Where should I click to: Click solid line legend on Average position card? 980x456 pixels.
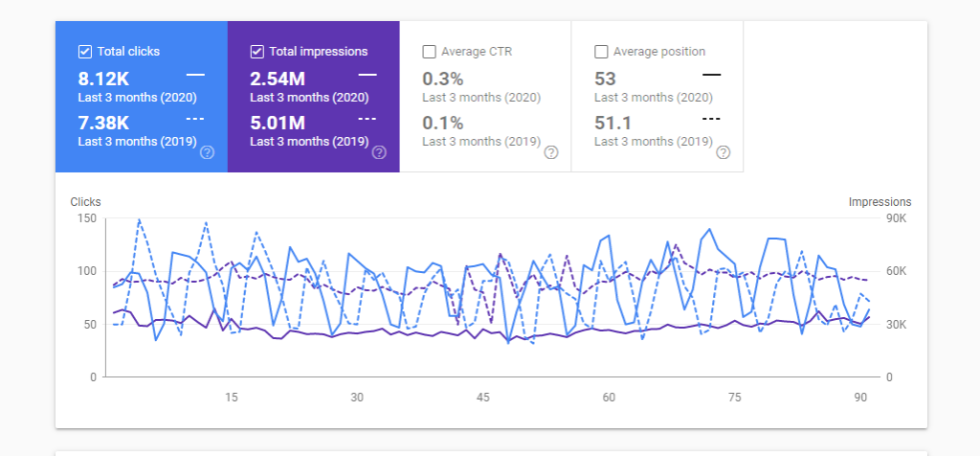point(711,75)
